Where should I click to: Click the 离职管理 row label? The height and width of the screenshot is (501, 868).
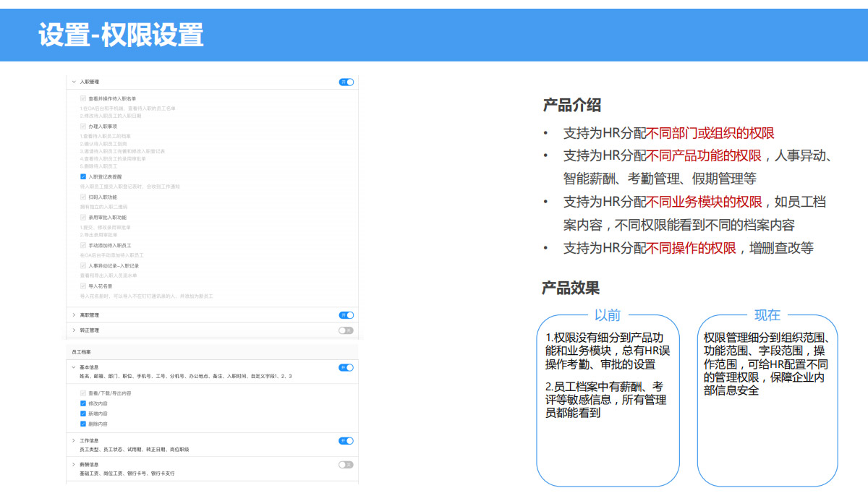89,315
